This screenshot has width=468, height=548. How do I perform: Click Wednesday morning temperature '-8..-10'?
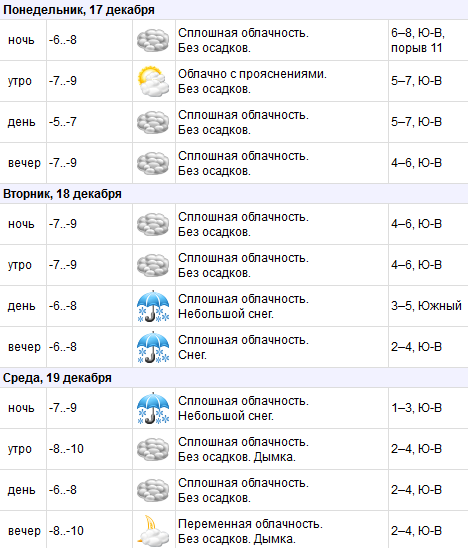[x=66, y=449]
